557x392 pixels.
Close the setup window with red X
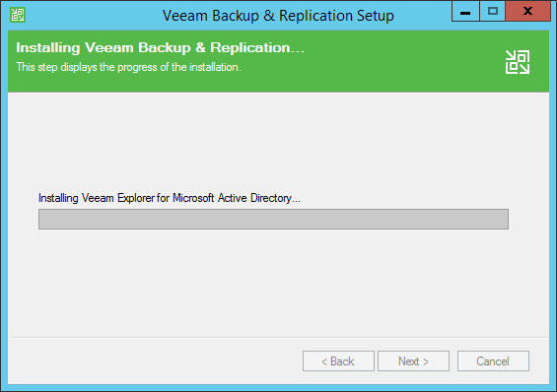coord(527,12)
